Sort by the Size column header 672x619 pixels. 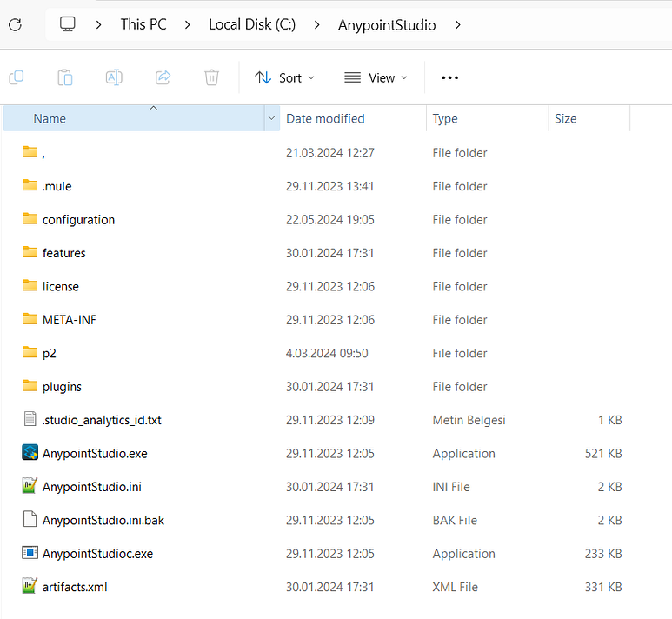tap(589, 118)
